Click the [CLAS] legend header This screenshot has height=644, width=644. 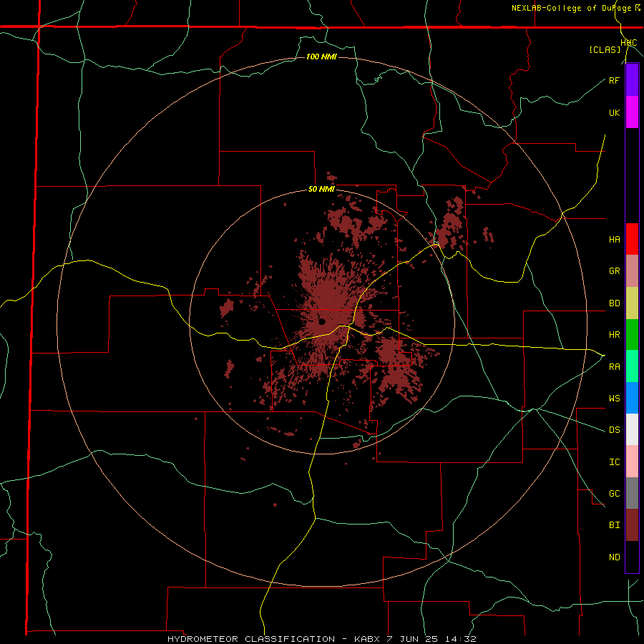pyautogui.click(x=605, y=50)
